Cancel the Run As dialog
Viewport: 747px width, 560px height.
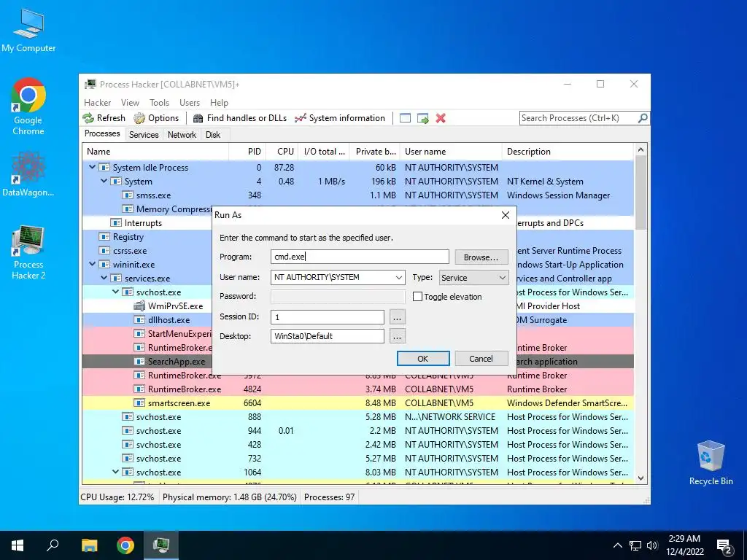point(481,359)
